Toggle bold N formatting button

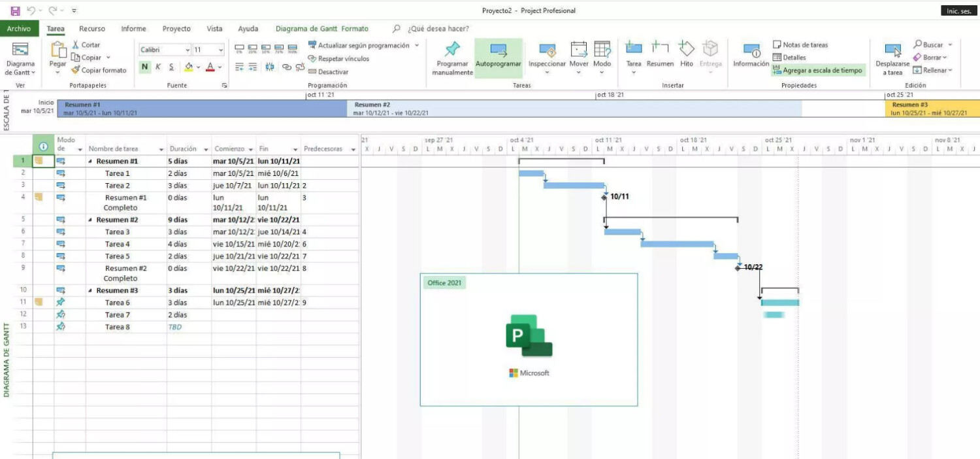pyautogui.click(x=144, y=67)
